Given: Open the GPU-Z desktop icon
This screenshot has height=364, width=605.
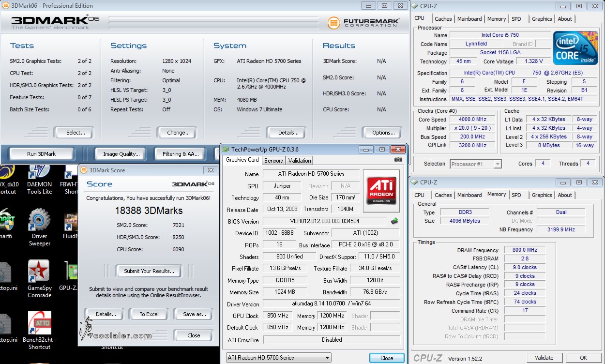Looking at the screenshot, I should coord(71,276).
